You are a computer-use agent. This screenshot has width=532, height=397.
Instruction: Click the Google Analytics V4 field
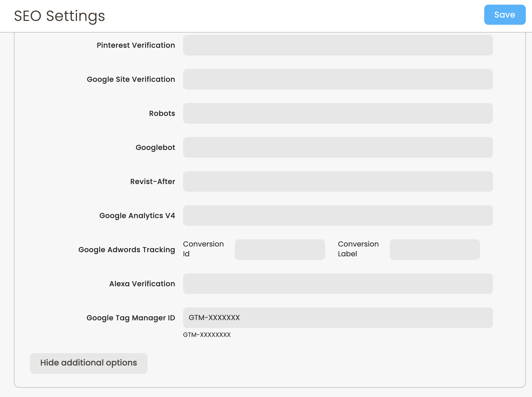click(338, 216)
